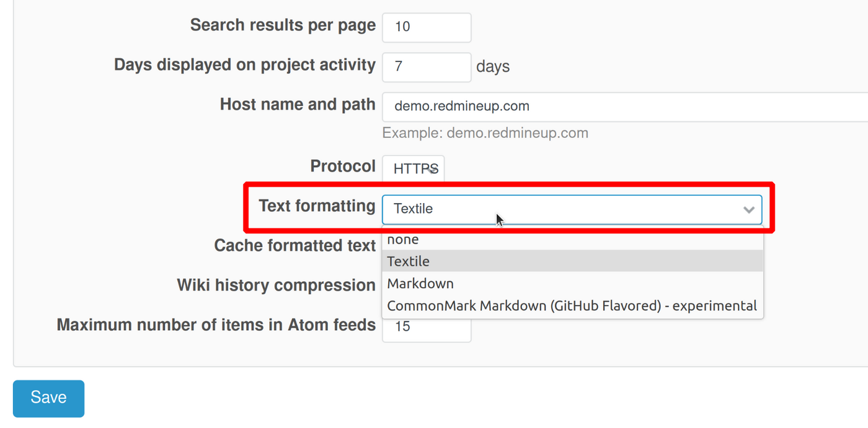Click the Save button
This screenshot has width=868, height=428.
coord(48,398)
